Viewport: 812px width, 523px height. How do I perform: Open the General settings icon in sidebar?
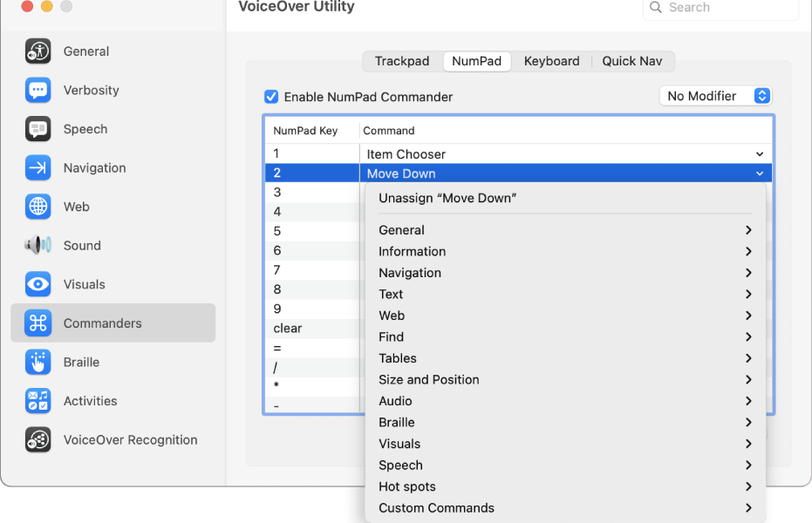(38, 51)
